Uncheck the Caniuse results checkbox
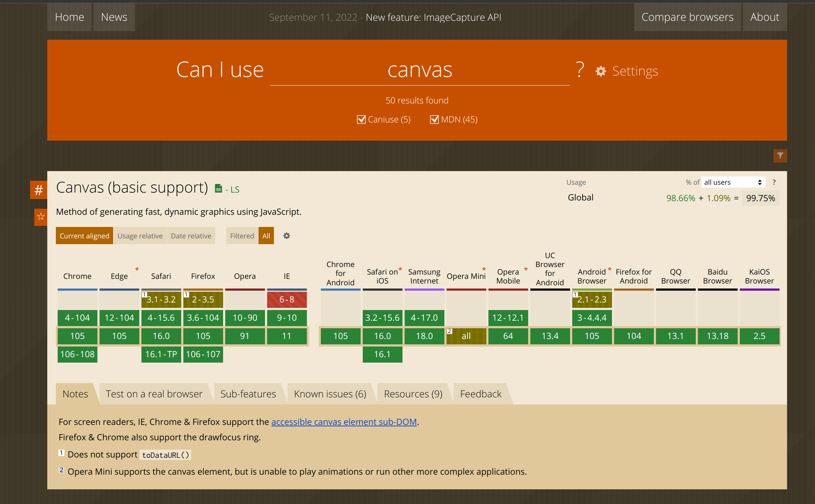The height and width of the screenshot is (504, 815). (361, 120)
